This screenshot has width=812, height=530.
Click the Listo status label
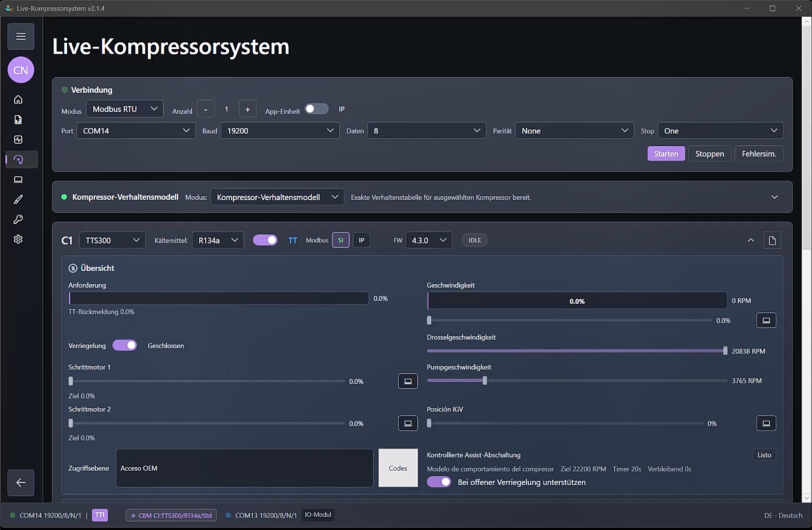(x=764, y=455)
